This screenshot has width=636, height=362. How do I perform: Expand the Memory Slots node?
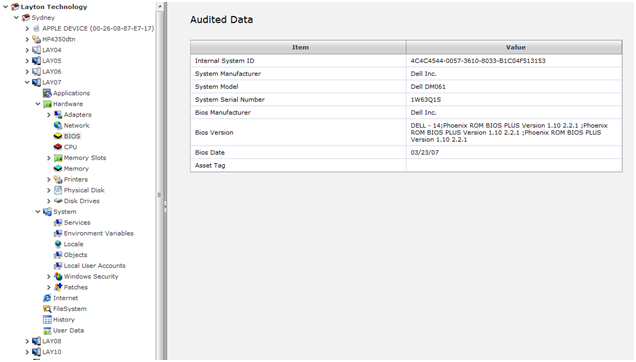coord(49,158)
